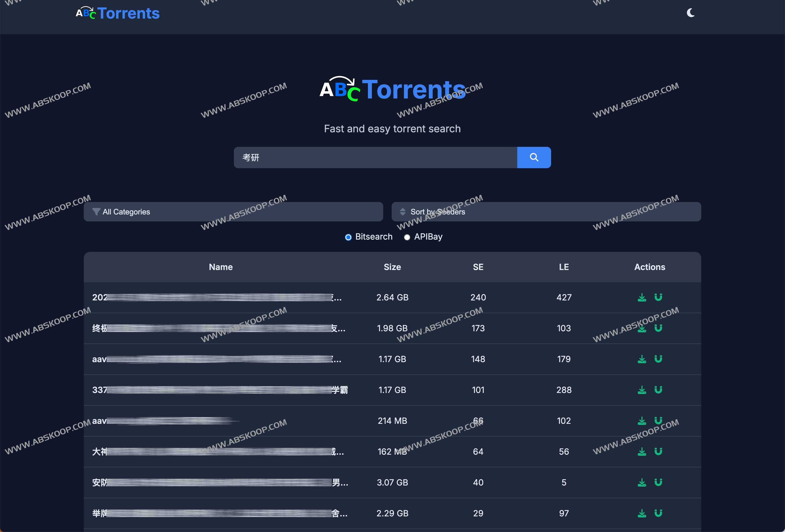The image size is (785, 532).
Task: Click ABC Torrents logo in top navbar
Action: (118, 14)
